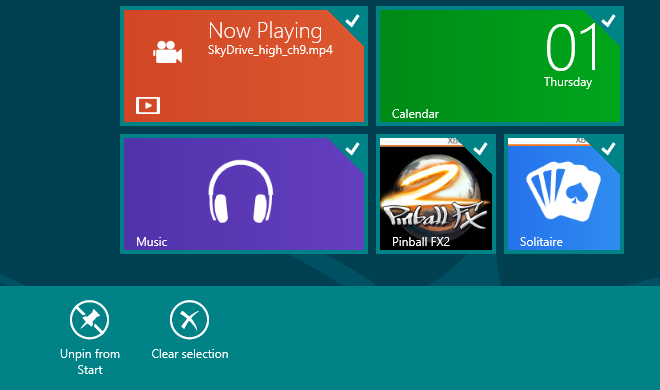The width and height of the screenshot is (660, 390).
Task: Deselect the Solitaire tile checkmark
Action: [608, 148]
